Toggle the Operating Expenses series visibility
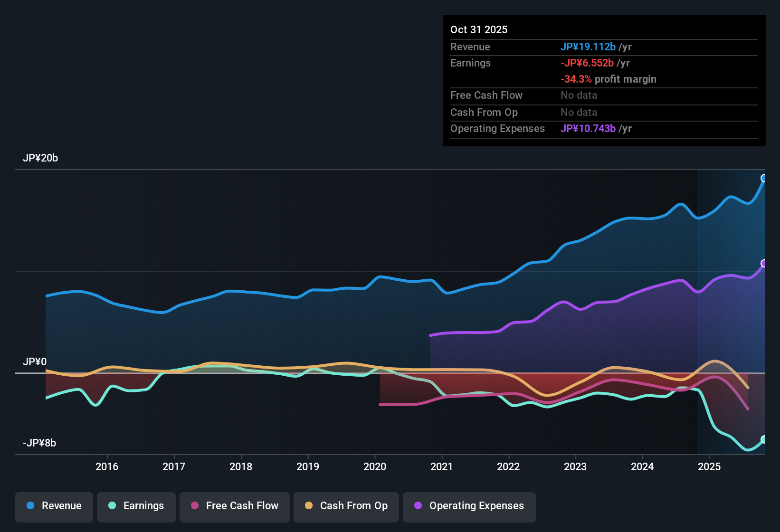The width and height of the screenshot is (780, 532). [469, 506]
